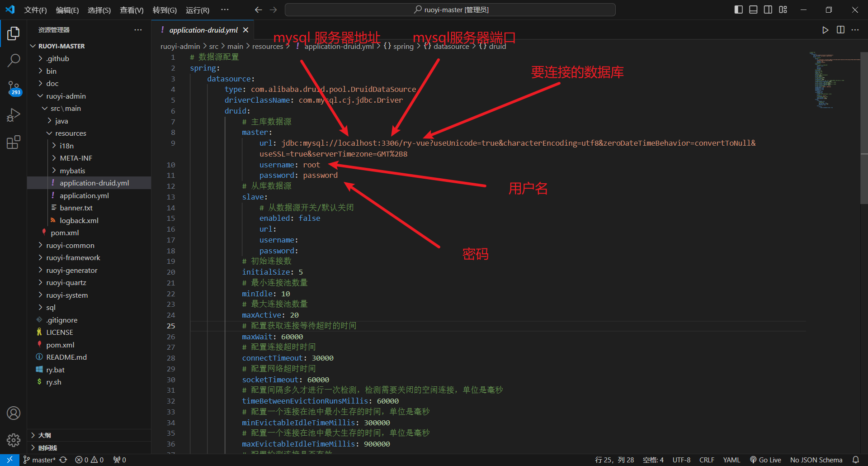Open ry.bat in the file tree
The image size is (868, 466).
tap(55, 370)
